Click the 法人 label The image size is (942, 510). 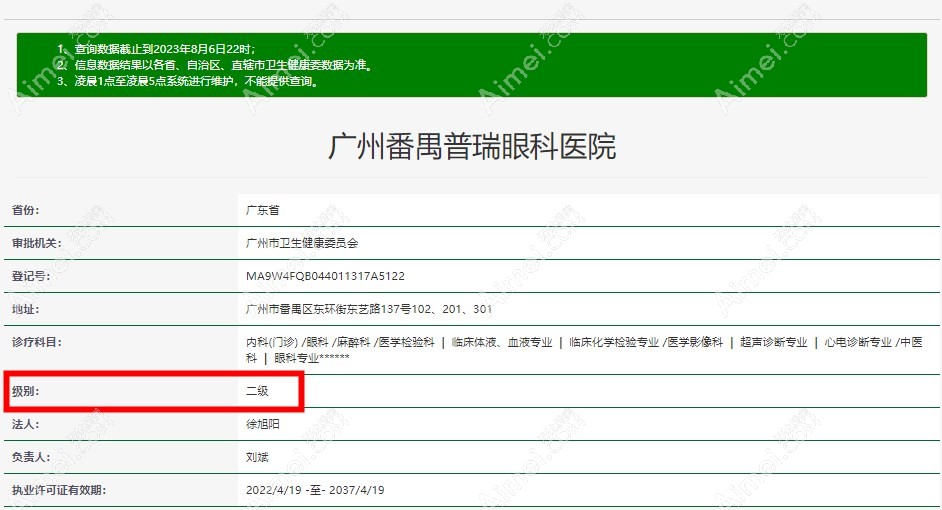pyautogui.click(x=25, y=425)
